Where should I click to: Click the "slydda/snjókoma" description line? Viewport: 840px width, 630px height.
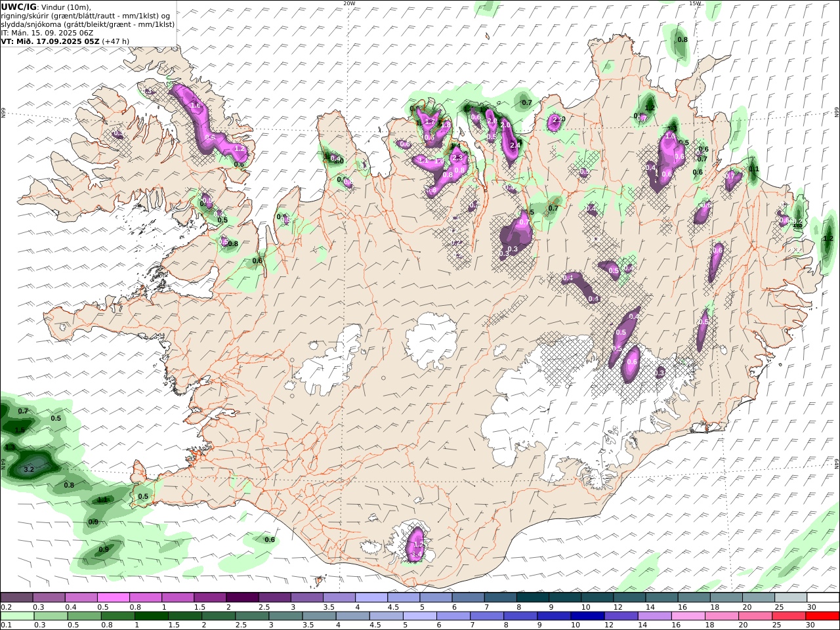click(88, 24)
